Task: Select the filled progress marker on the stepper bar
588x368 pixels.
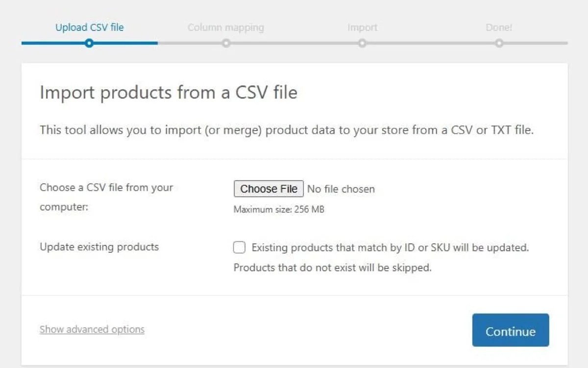Action: click(x=89, y=44)
